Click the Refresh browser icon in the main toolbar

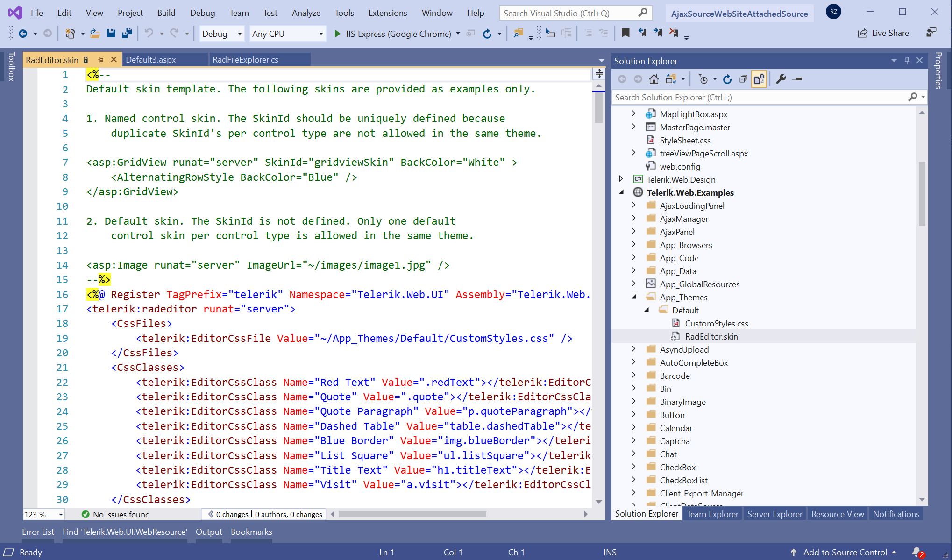(x=487, y=34)
